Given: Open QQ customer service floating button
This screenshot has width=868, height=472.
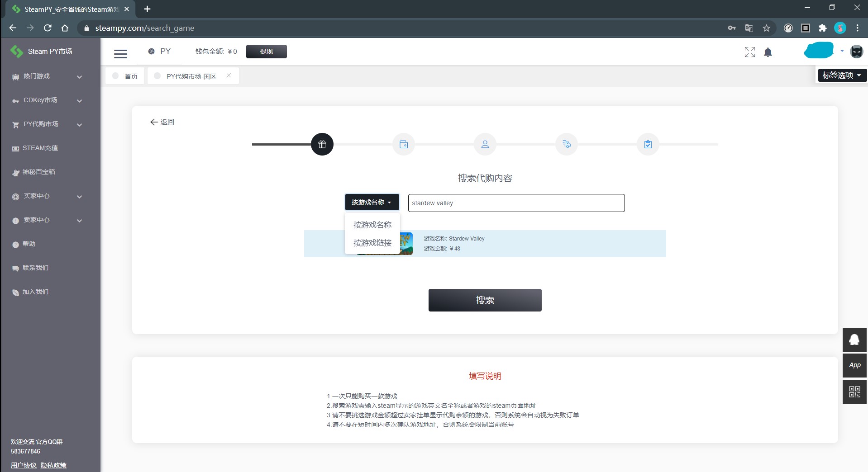Looking at the screenshot, I should (854, 340).
